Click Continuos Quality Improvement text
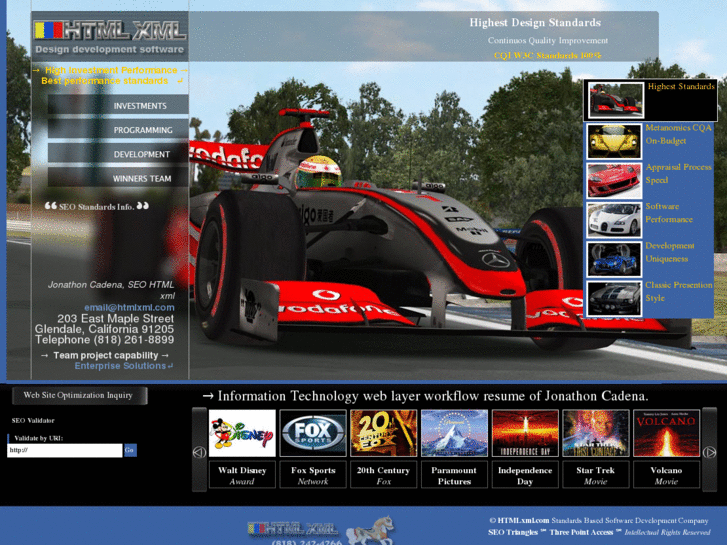727x545 pixels. click(548, 40)
